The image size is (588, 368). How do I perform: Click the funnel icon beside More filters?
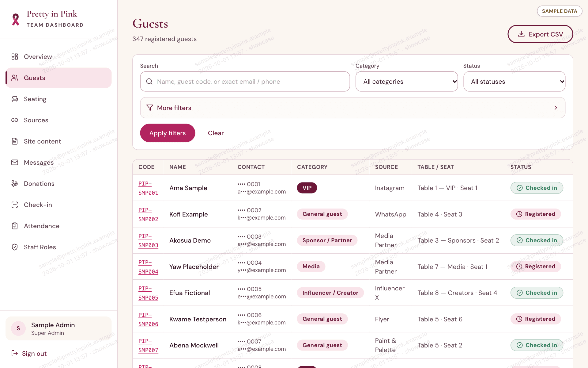(150, 108)
